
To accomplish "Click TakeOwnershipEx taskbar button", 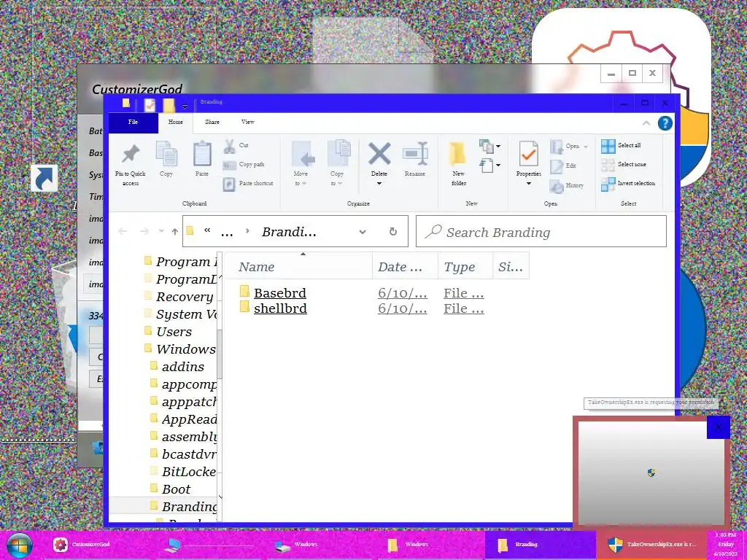I will pos(651,544).
